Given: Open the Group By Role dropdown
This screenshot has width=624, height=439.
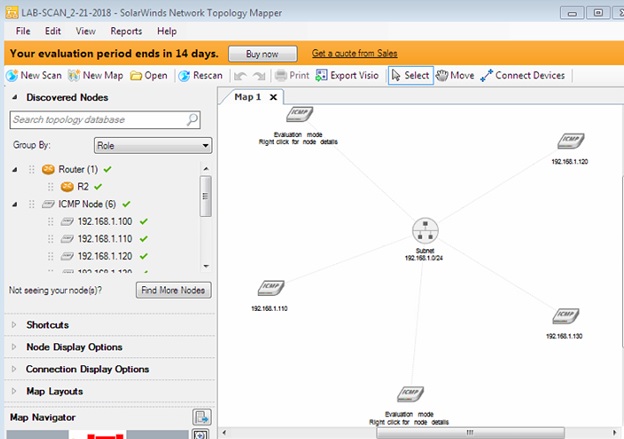Looking at the screenshot, I should [153, 146].
